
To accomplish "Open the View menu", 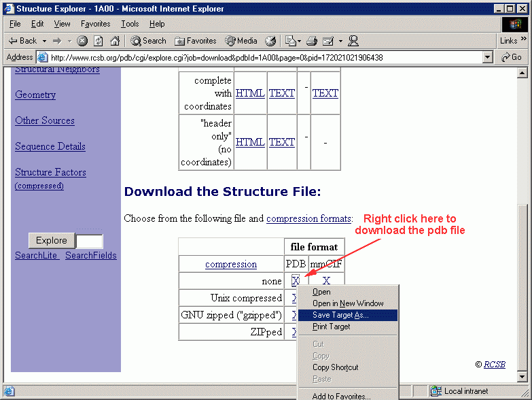I will [x=62, y=24].
